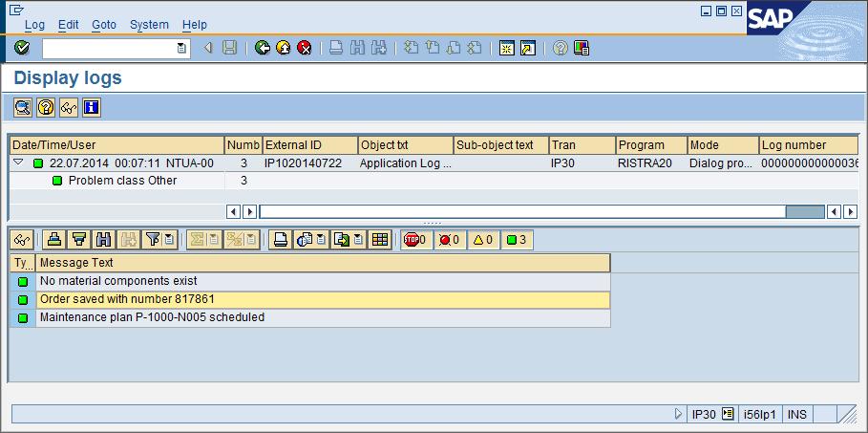
Task: Open the Log menu
Action: [x=34, y=25]
